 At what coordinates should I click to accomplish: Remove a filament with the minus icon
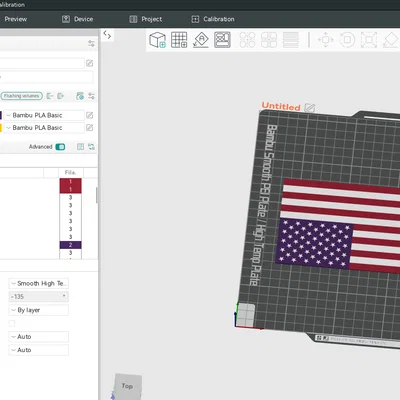pyautogui.click(x=50, y=96)
